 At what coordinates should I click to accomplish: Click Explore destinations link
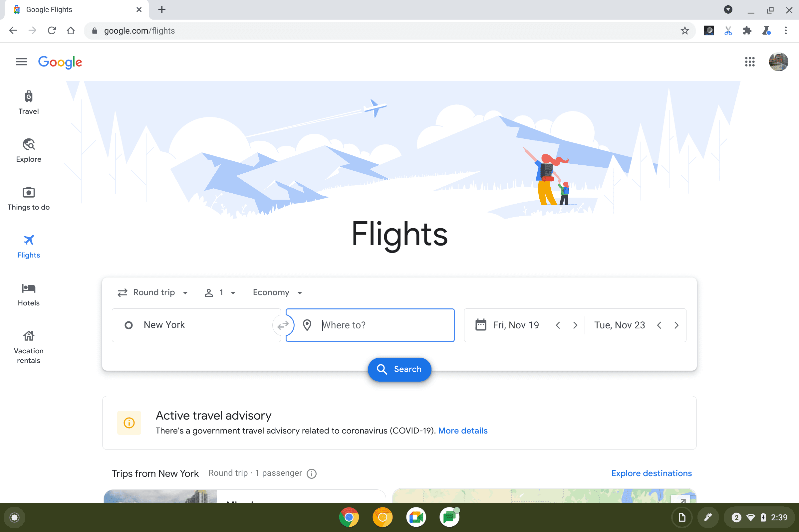(x=652, y=473)
